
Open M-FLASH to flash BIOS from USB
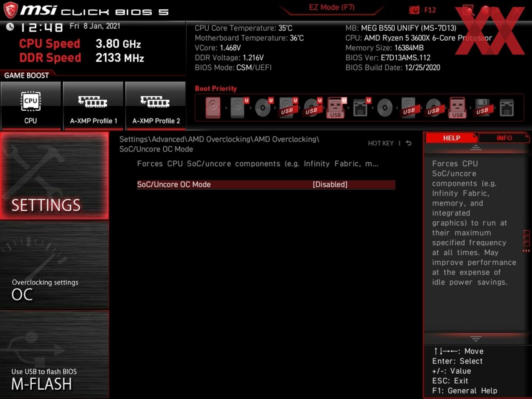54,354
